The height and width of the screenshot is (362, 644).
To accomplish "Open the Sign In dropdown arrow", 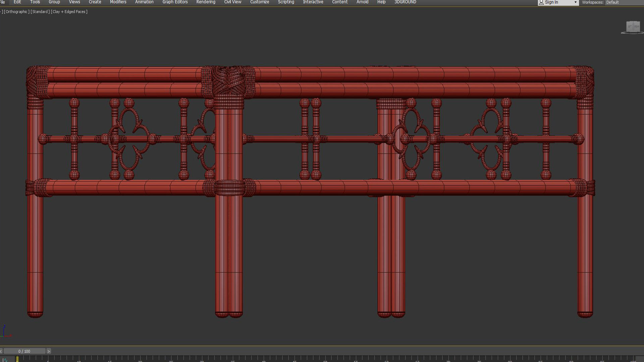I will click(x=576, y=2).
